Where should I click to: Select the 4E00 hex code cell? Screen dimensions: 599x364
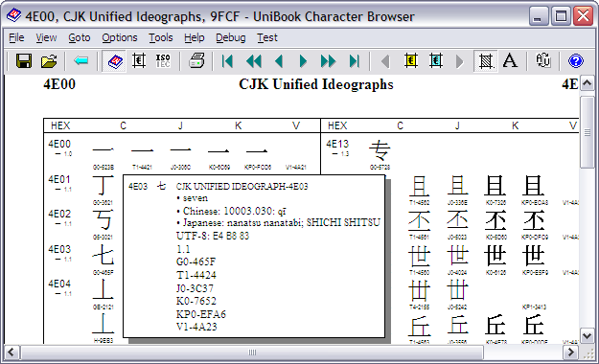(59, 144)
